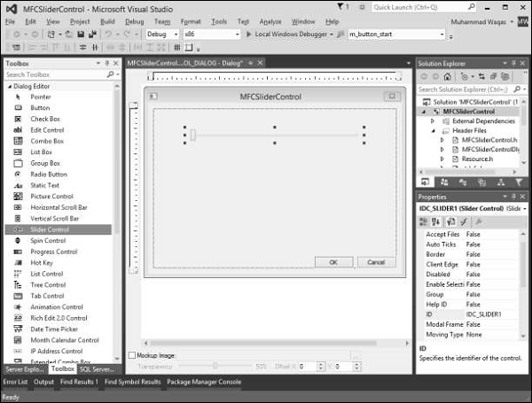Toggle grid display in dialog toolbar

[x=177, y=48]
